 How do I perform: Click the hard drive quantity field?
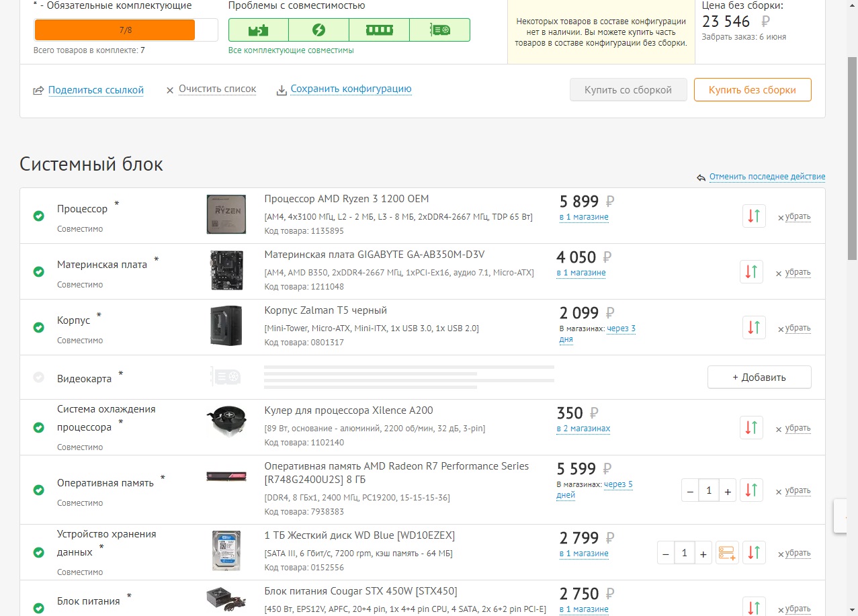(x=685, y=553)
